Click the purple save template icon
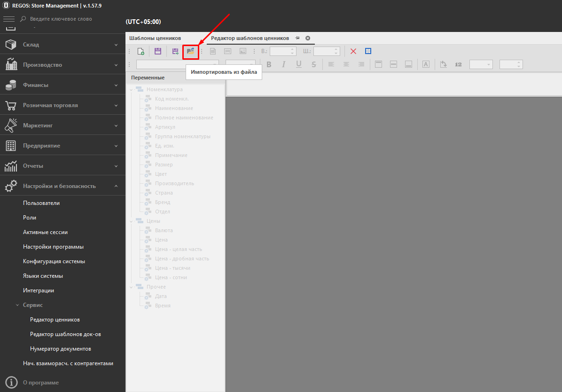The image size is (562, 392). (x=158, y=51)
